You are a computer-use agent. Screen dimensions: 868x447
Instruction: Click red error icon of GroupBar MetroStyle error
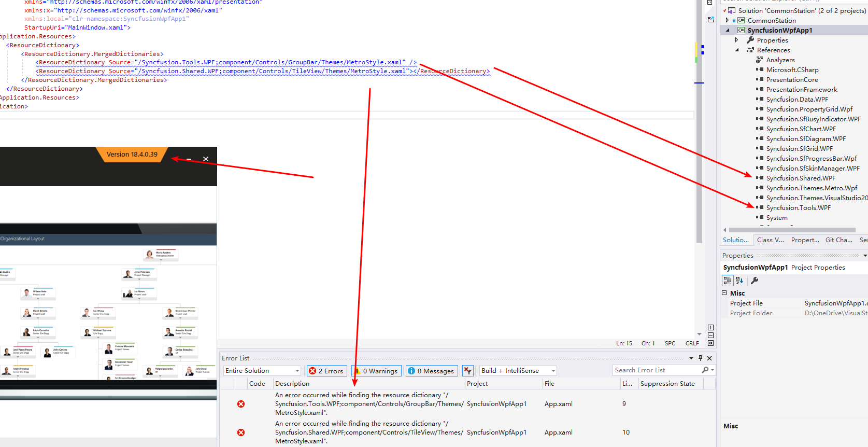pos(241,404)
